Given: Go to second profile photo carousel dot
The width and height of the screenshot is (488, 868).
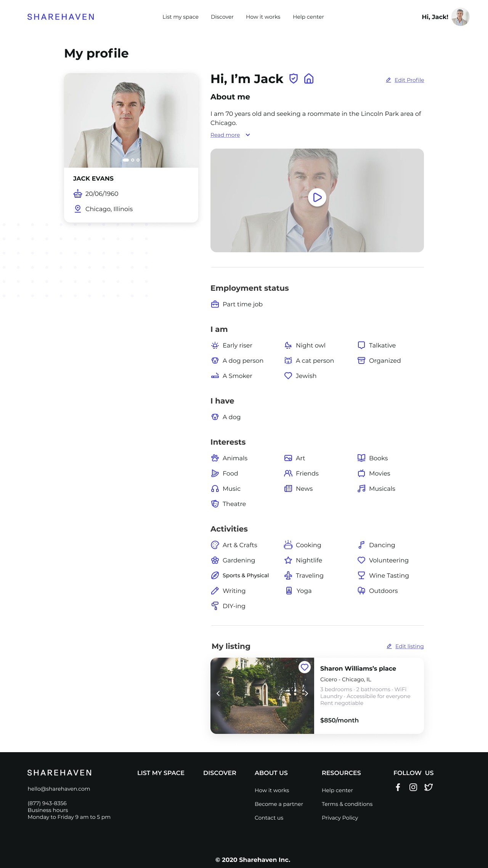Looking at the screenshot, I should point(133,160).
